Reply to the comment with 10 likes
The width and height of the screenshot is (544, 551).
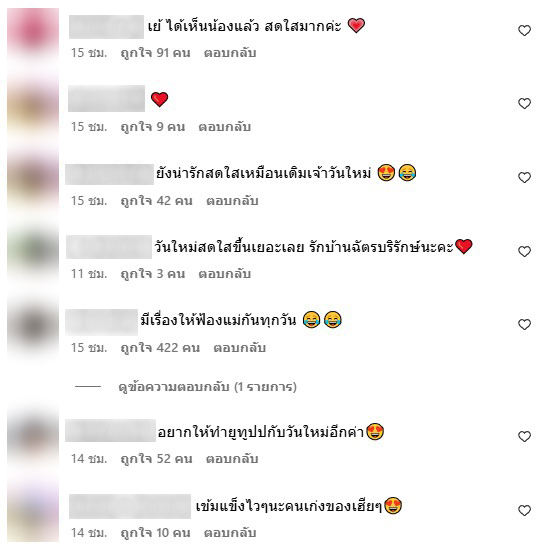pyautogui.click(x=230, y=533)
